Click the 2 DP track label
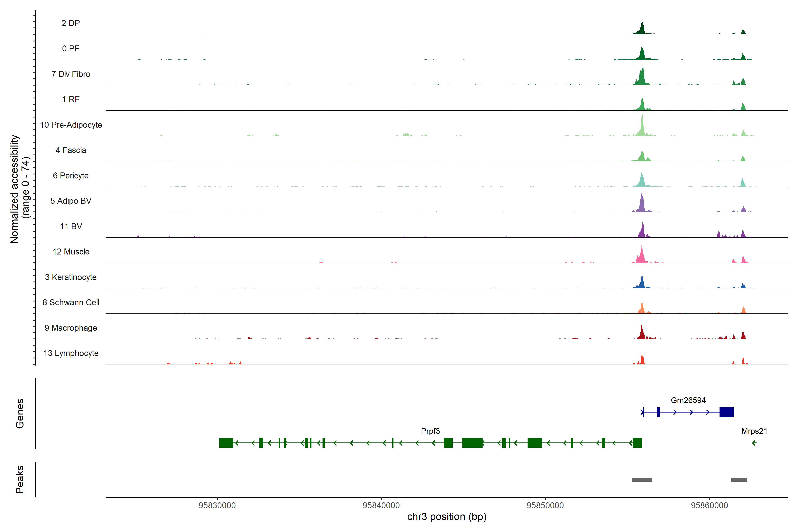This screenshot has width=798, height=532. (x=70, y=23)
